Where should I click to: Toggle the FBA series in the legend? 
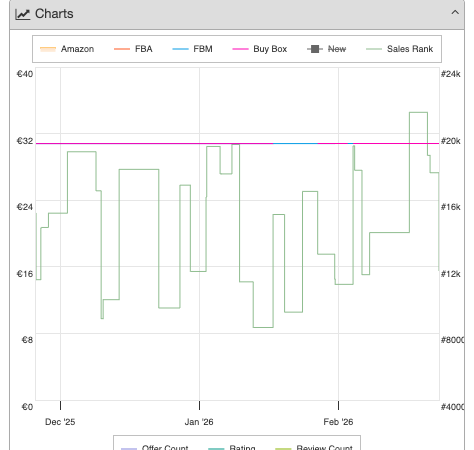[133, 49]
